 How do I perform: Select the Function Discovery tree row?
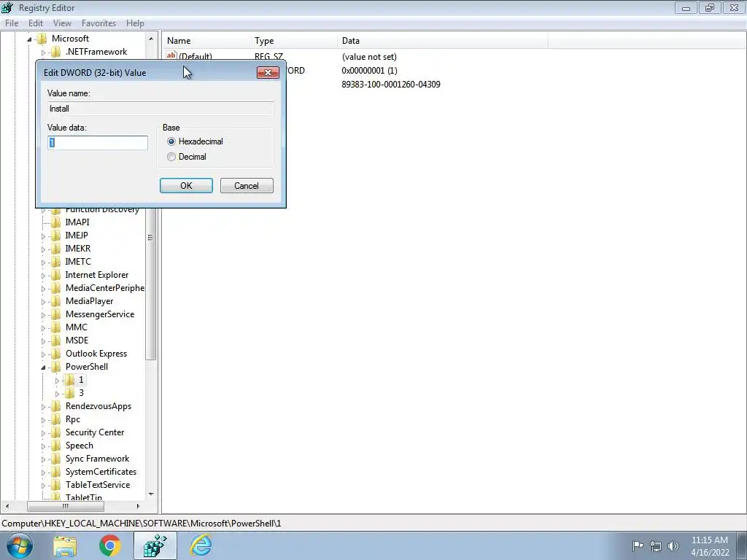click(x=102, y=210)
